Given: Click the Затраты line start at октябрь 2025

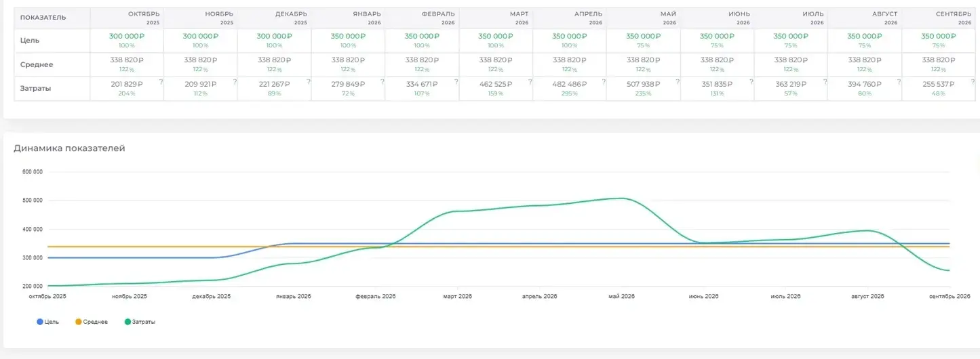Looking at the screenshot, I should click(49, 286).
